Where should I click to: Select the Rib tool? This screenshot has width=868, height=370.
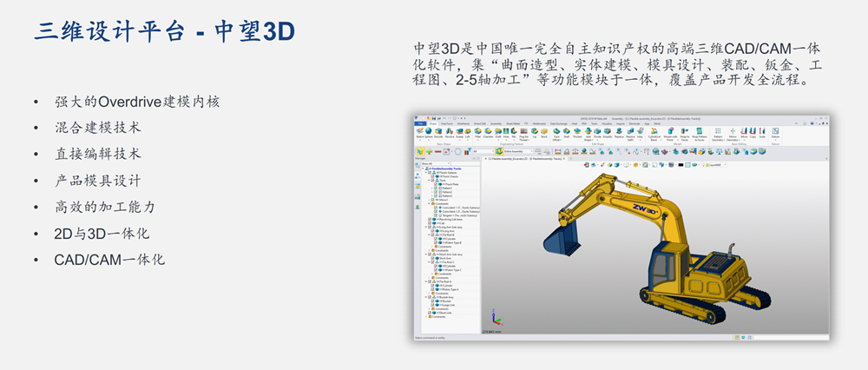click(x=514, y=132)
